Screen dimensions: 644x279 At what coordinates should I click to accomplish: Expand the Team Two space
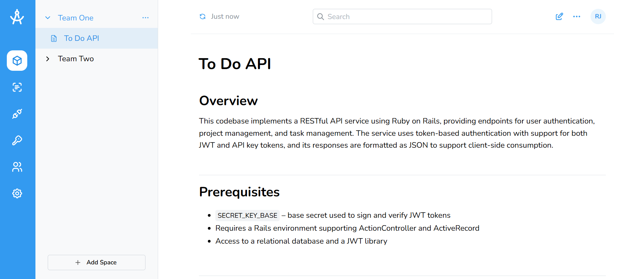[48, 59]
